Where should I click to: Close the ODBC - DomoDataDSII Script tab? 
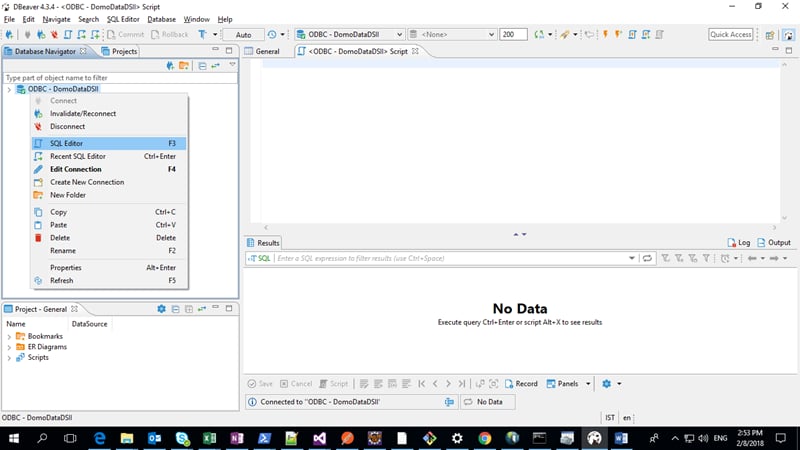(415, 51)
